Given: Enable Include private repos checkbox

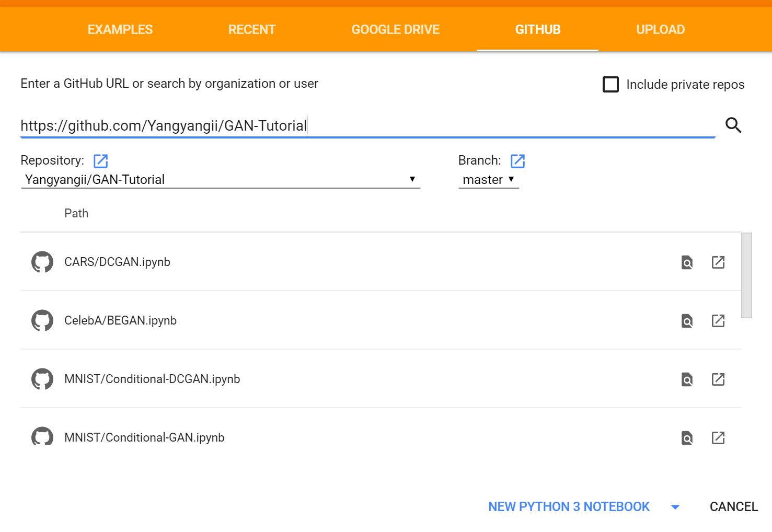Looking at the screenshot, I should coord(610,84).
